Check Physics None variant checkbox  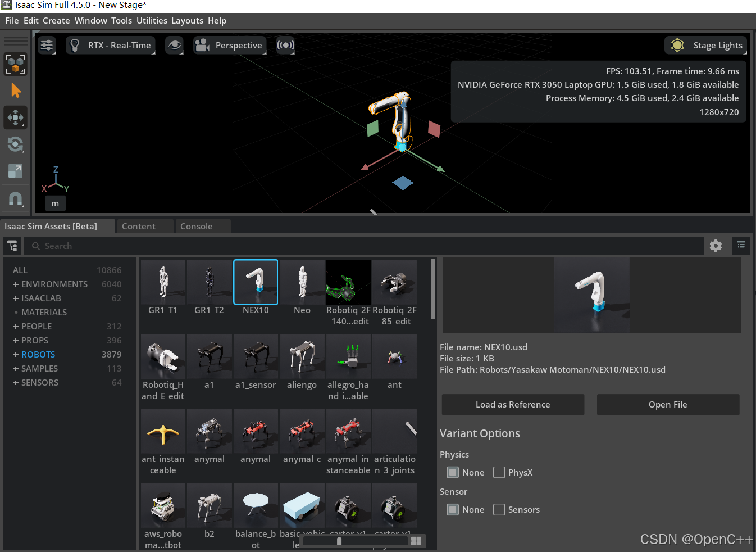[x=453, y=472]
